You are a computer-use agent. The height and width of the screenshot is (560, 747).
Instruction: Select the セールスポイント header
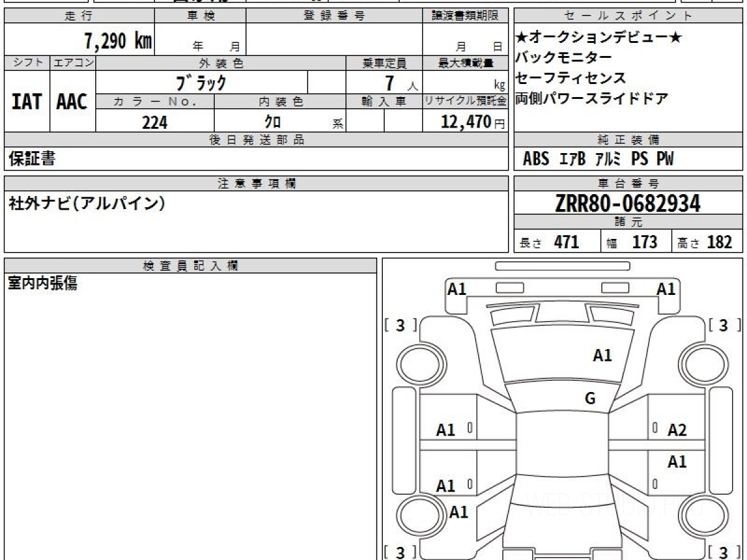click(x=629, y=16)
